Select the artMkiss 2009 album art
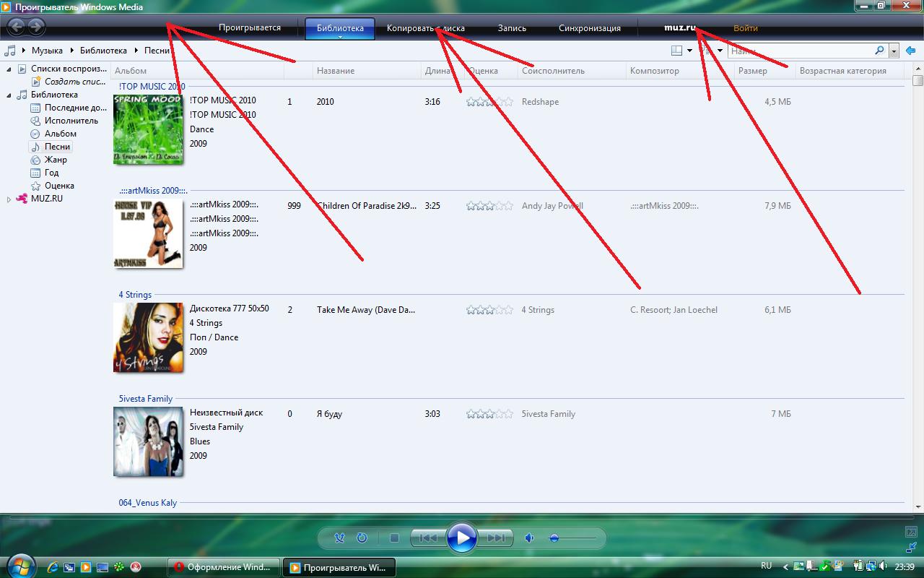This screenshot has height=578, width=924. (x=148, y=233)
